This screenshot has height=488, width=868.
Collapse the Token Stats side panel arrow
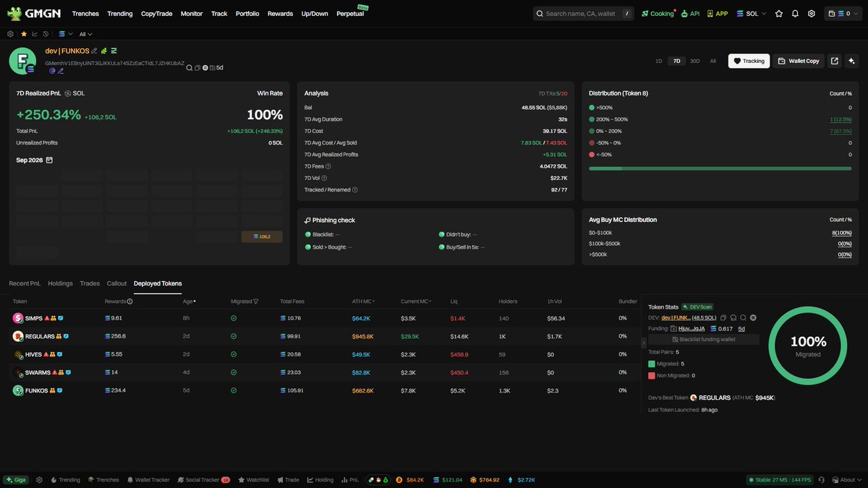coord(644,343)
